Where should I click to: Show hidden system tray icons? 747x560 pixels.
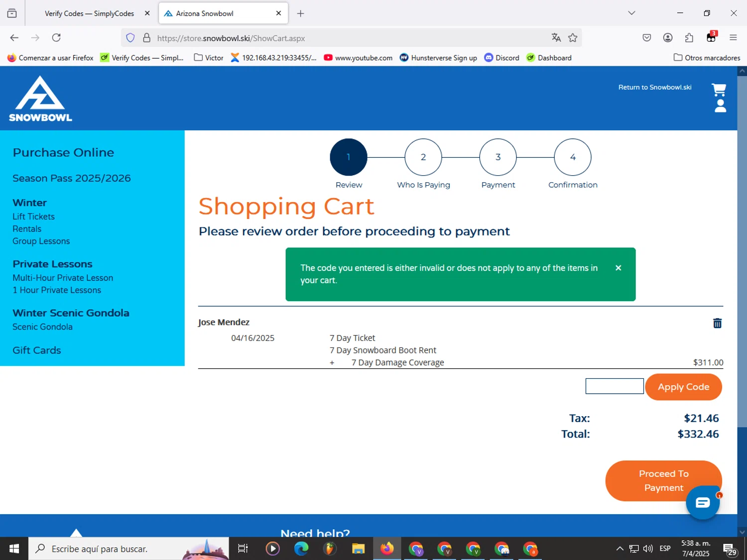click(620, 549)
